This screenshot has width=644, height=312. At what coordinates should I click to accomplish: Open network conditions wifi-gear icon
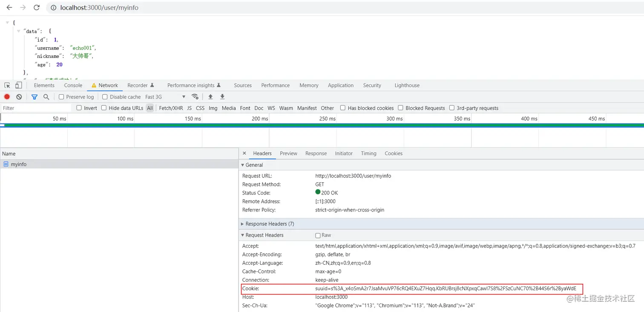click(x=195, y=97)
